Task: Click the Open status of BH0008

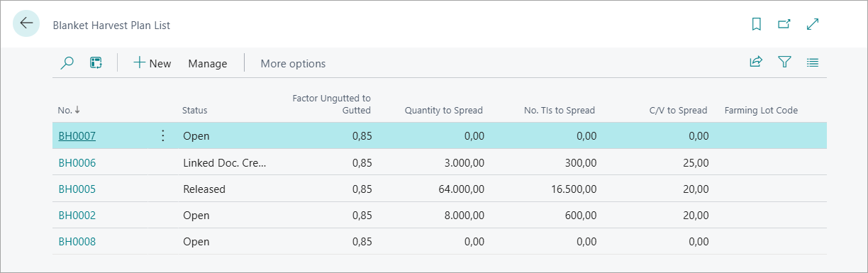Action: click(x=196, y=241)
